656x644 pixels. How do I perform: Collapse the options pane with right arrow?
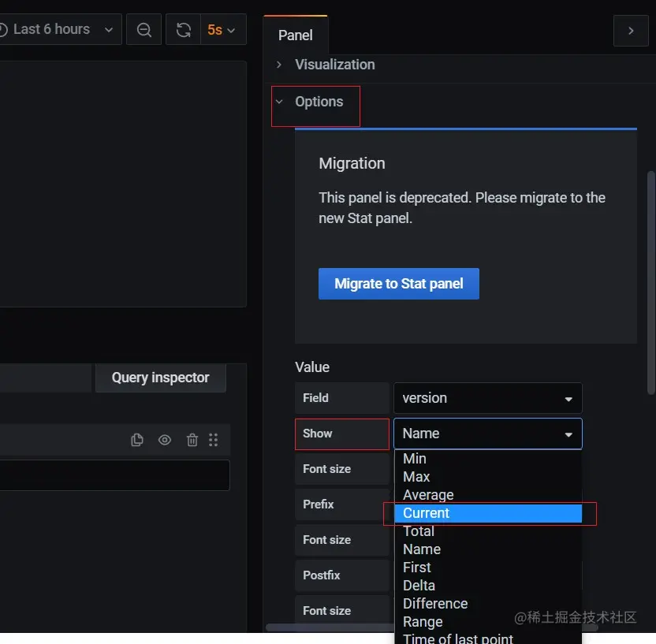[631, 31]
